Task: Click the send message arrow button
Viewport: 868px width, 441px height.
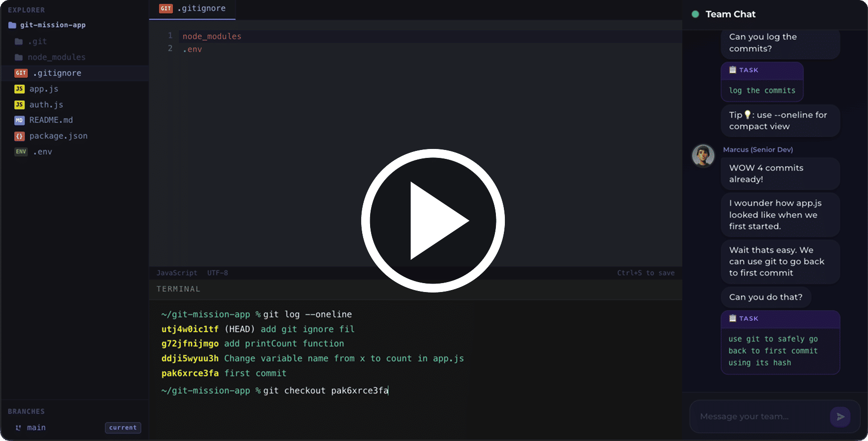Action: 840,417
